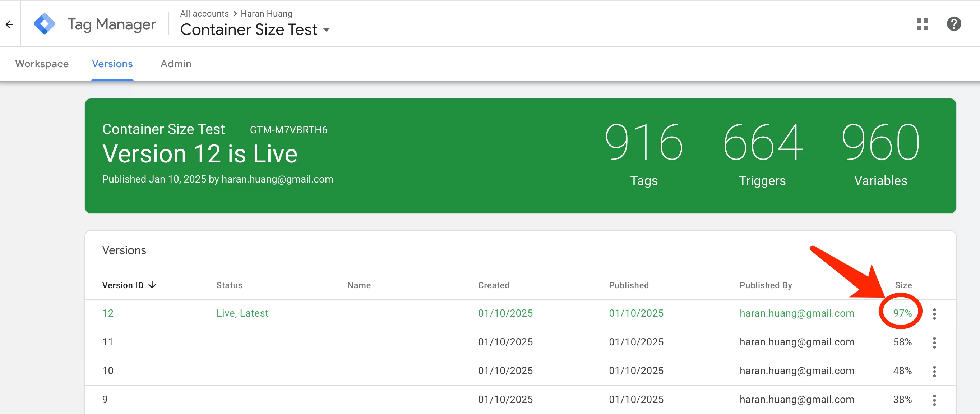980x414 pixels.
Task: Click the Version ID column header
Action: coord(123,285)
